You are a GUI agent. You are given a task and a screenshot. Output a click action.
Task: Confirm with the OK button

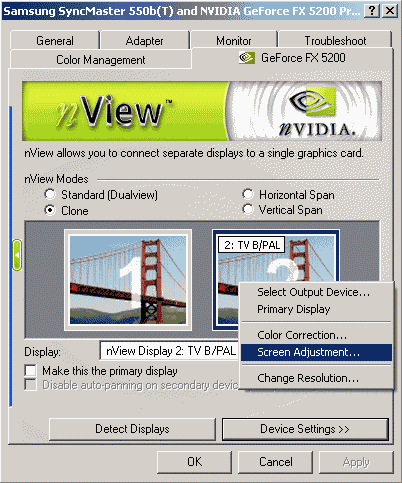tap(194, 462)
